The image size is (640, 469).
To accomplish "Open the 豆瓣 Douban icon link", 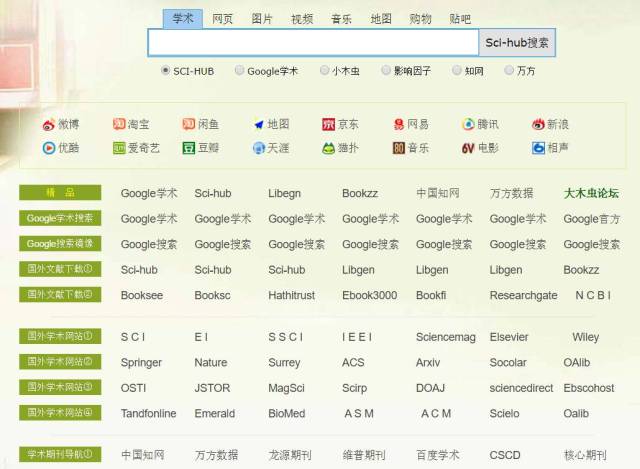I will (200, 148).
